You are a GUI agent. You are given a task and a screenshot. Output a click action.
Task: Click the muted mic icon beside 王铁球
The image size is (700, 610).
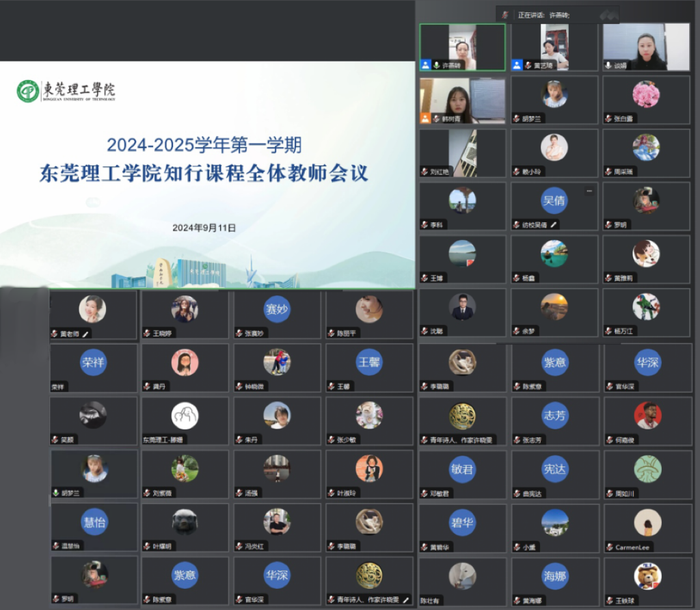coord(609,601)
